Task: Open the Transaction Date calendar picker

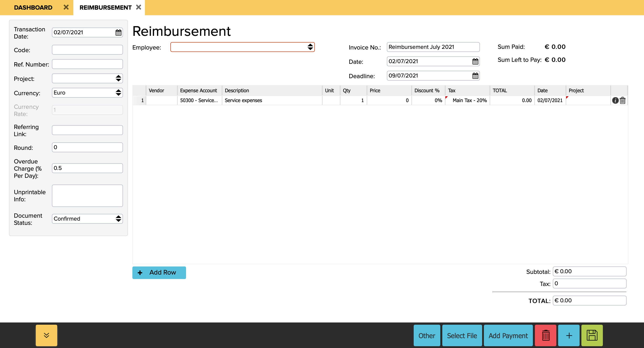Action: click(118, 32)
